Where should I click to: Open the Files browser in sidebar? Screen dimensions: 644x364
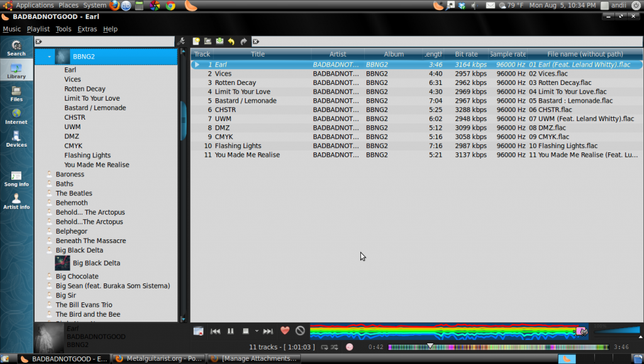16,94
